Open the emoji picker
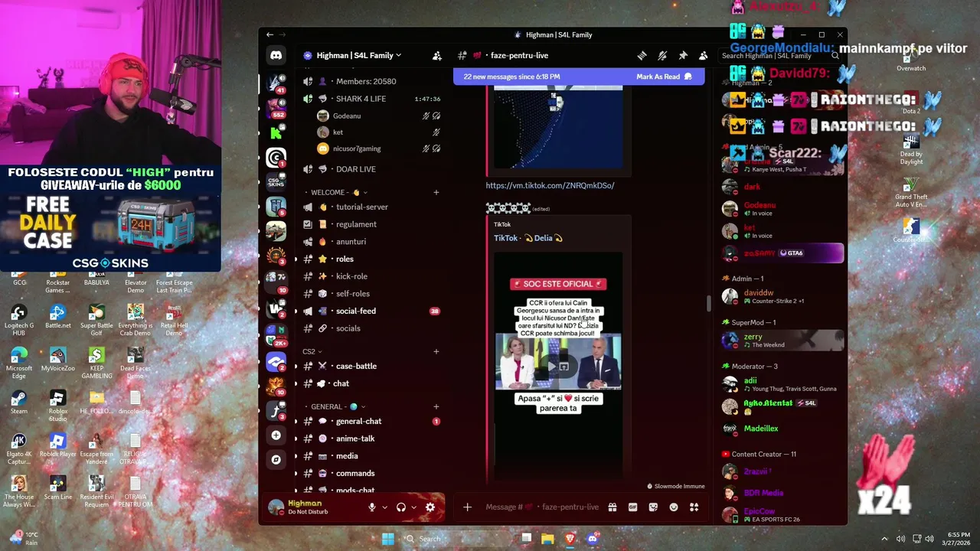980x551 pixels. coord(674,507)
